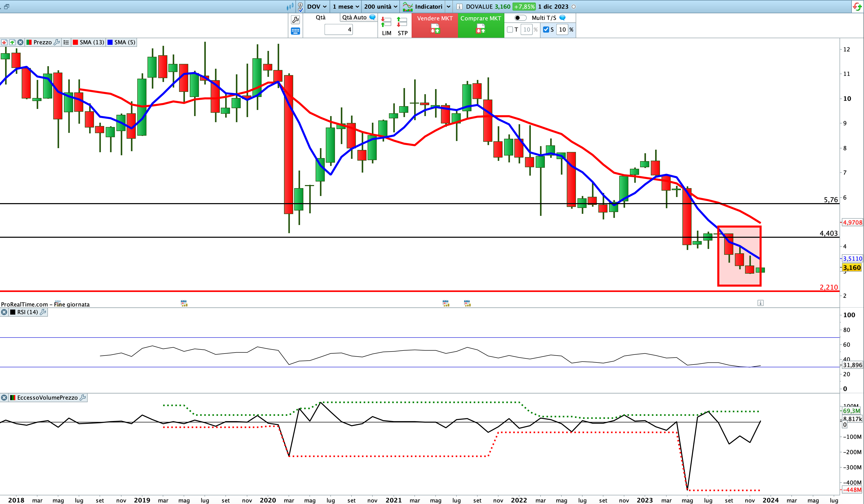864x504 pixels.
Task: Toggle the Multi T/S switch
Action: [x=520, y=18]
